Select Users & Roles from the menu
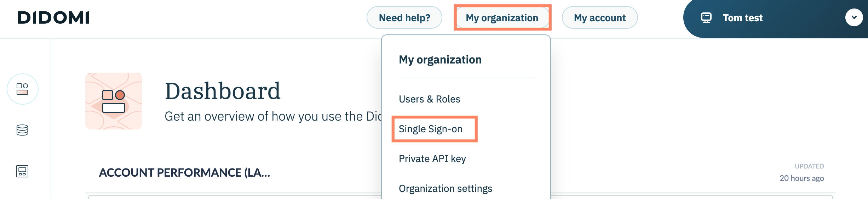 coord(429,99)
